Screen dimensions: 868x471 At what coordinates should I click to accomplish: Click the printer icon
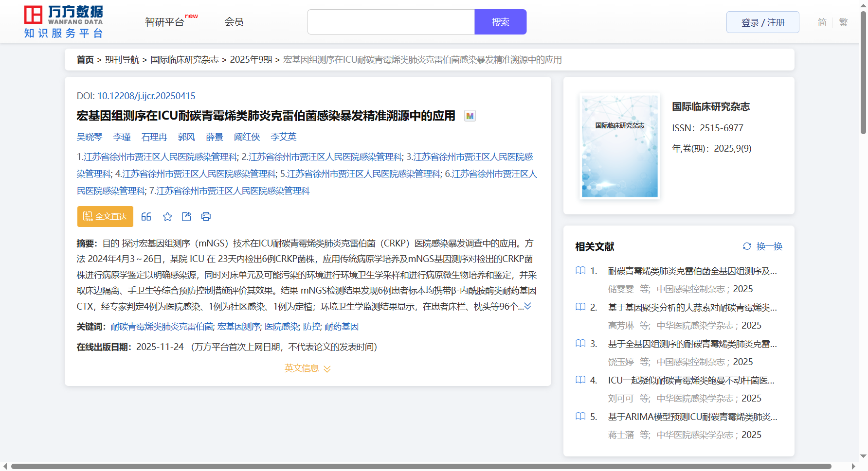coord(206,217)
